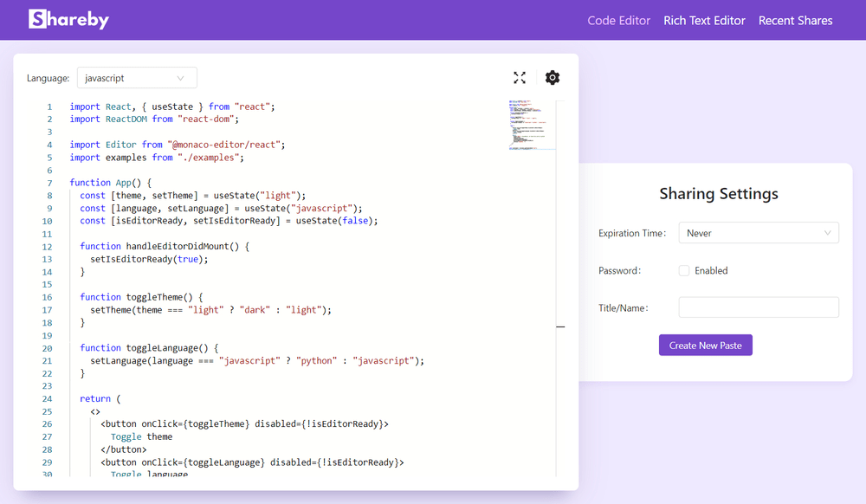This screenshot has width=866, height=504.
Task: Click the code minimap preview
Action: tap(528, 125)
